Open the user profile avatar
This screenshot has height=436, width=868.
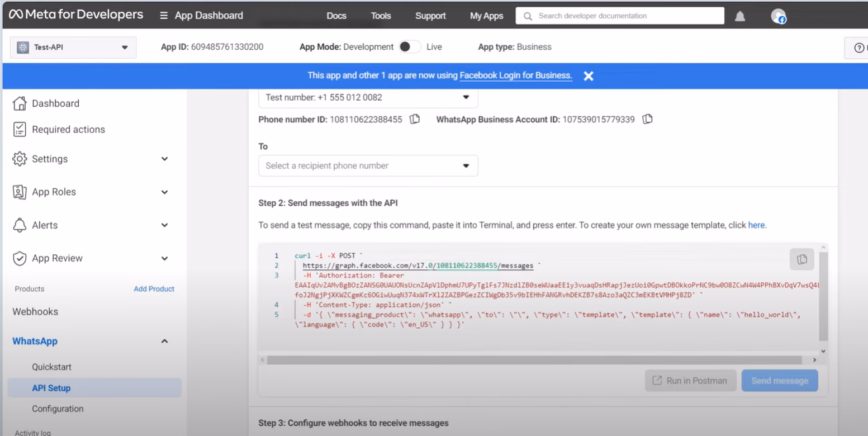tap(778, 16)
